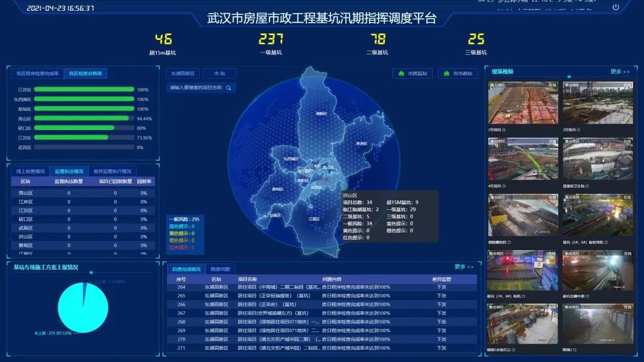Select 江夏区 on the map
Viewport: 644px width, 362px height.
tap(314, 219)
